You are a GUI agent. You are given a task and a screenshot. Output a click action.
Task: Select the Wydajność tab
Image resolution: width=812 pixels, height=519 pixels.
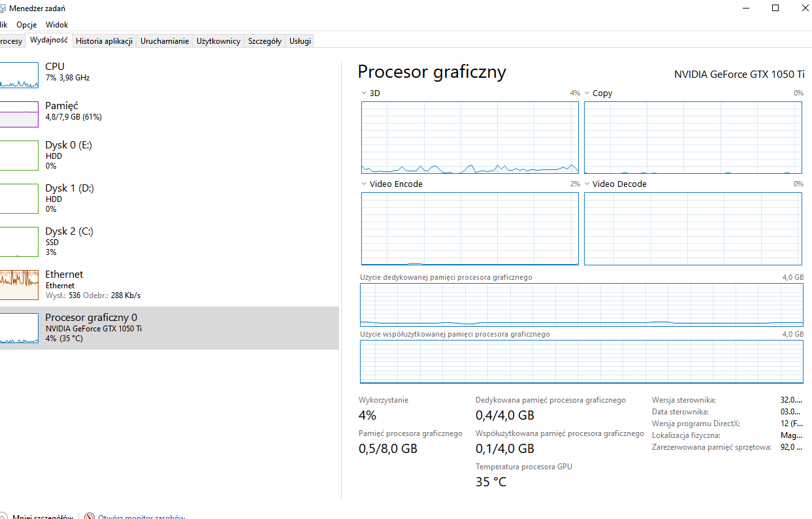[49, 40]
